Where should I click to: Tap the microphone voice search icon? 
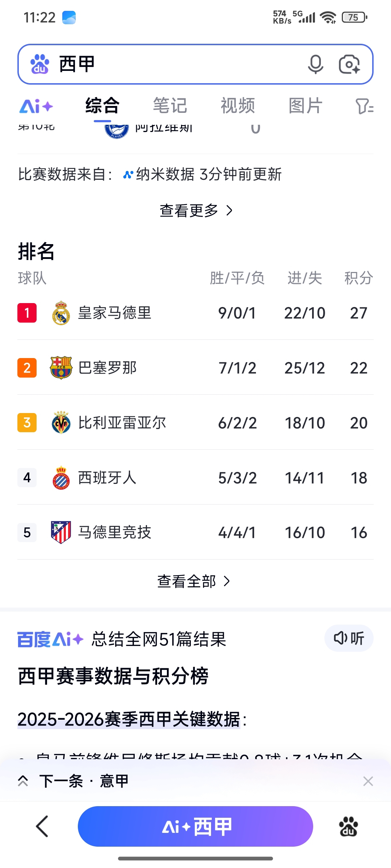point(315,64)
